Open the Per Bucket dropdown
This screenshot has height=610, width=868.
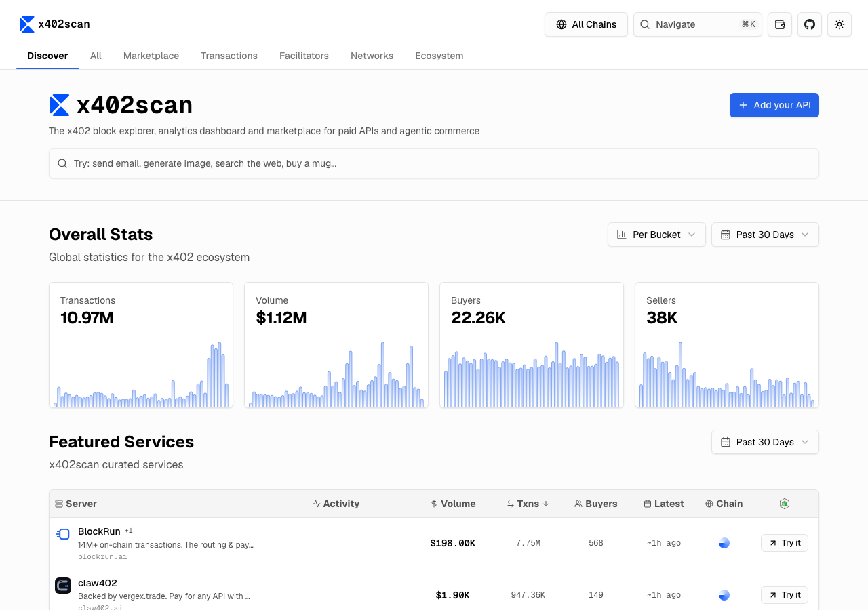[656, 235]
